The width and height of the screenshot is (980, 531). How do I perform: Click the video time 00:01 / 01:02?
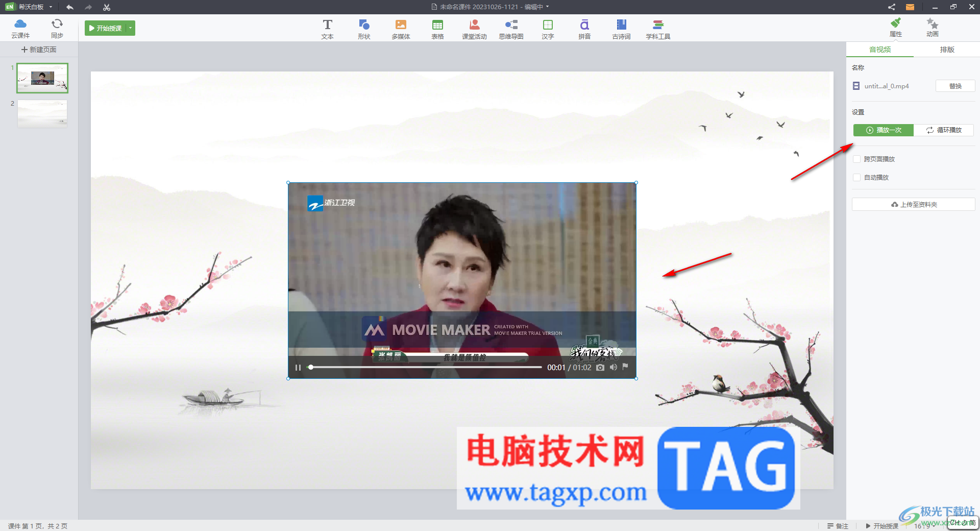569,368
